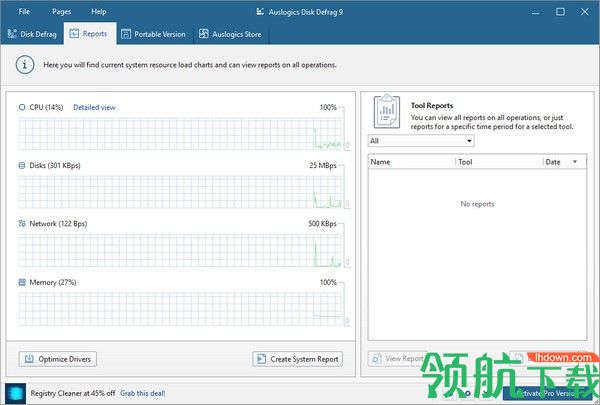The height and width of the screenshot is (405, 600).
Task: Click Create System Report button
Action: [298, 359]
